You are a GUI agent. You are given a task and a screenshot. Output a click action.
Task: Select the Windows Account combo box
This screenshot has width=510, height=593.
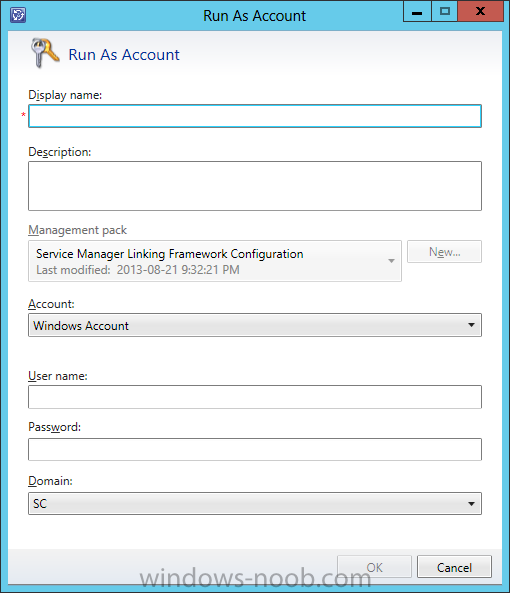(255, 325)
